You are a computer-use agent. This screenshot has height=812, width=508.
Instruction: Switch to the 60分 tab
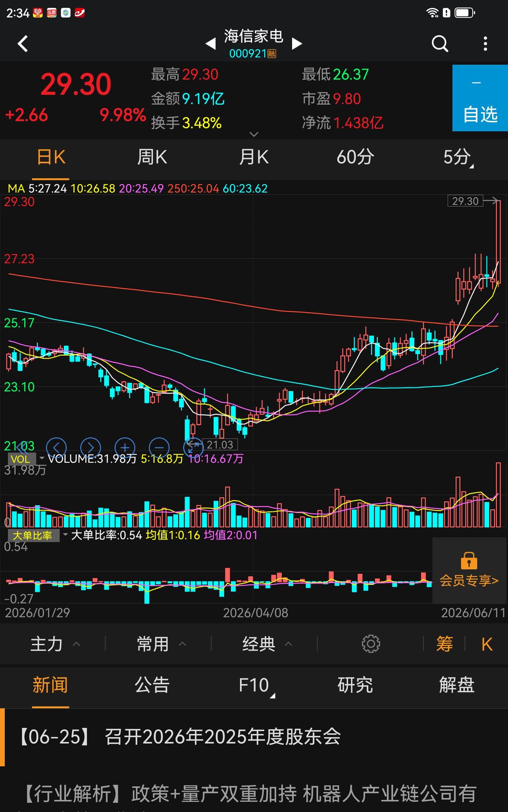355,157
